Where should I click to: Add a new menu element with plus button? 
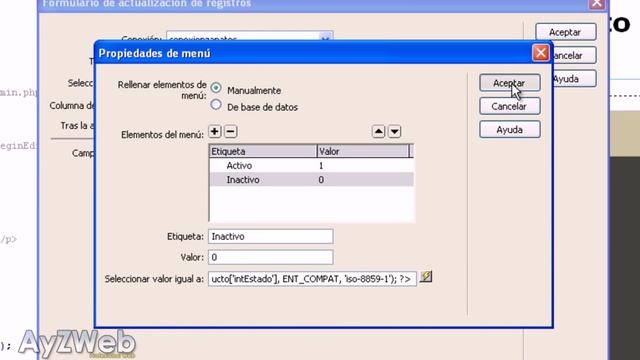click(215, 131)
